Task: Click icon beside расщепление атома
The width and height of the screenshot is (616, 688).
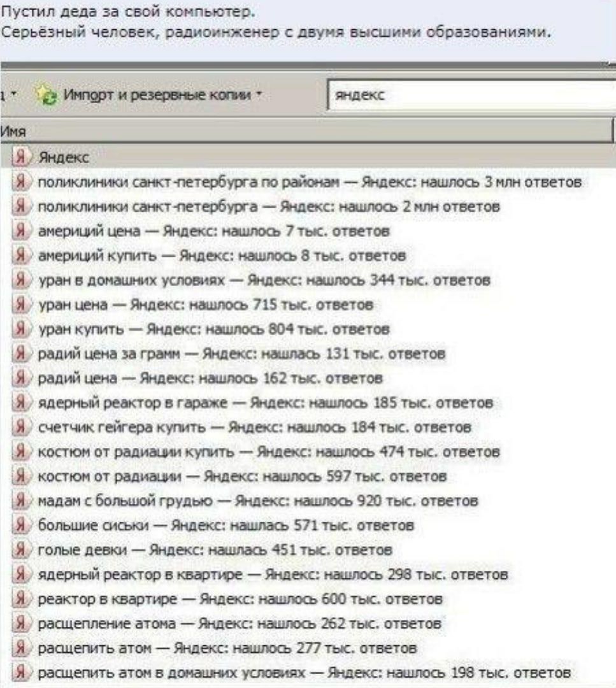Action: (x=21, y=624)
